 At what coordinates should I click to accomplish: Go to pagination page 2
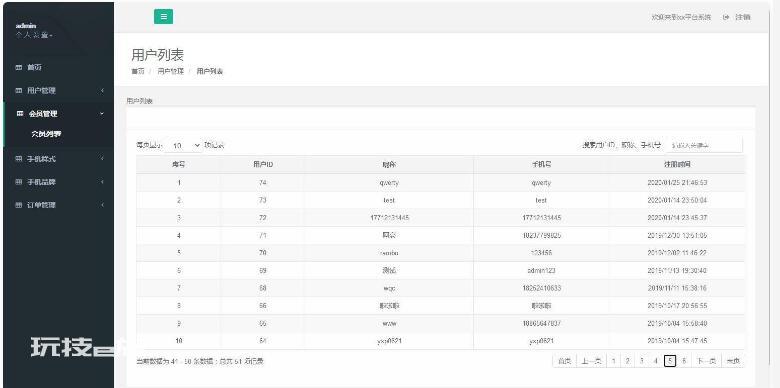tap(628, 361)
